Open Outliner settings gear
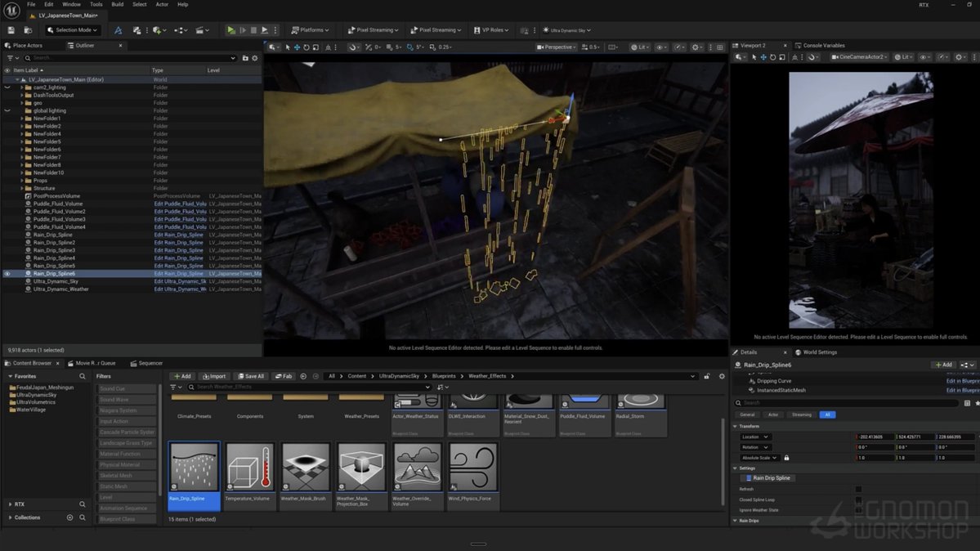Screen dimensions: 980x551 (x=254, y=58)
